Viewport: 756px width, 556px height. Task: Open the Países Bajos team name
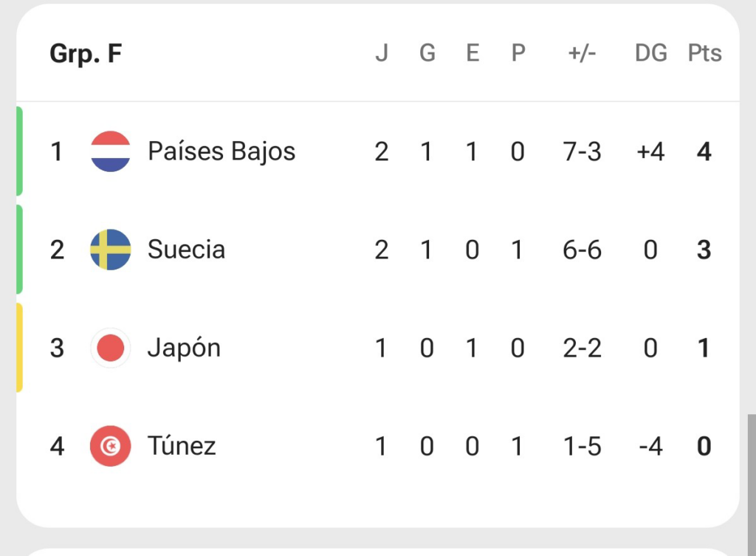click(x=221, y=151)
